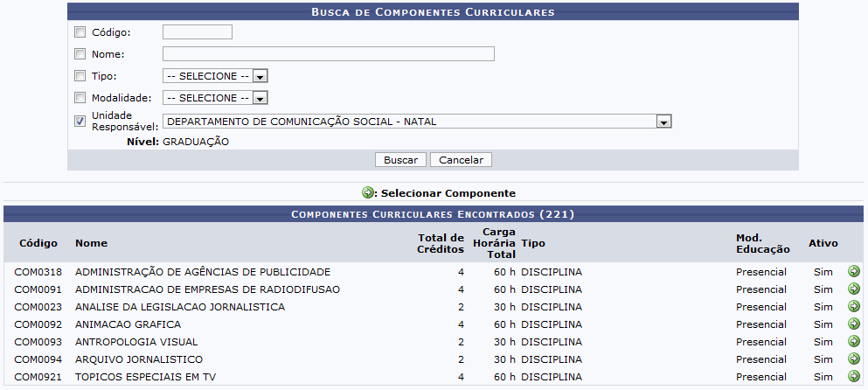The image size is (868, 390).
Task: Select component ADMINISTRAÇÃO DE AGÊNCIAS DE PUBLICIDADE green arrow
Action: point(854,271)
